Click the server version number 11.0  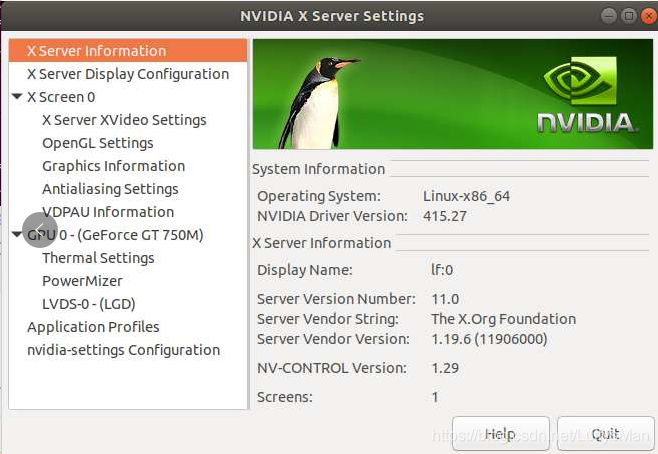[x=445, y=299]
